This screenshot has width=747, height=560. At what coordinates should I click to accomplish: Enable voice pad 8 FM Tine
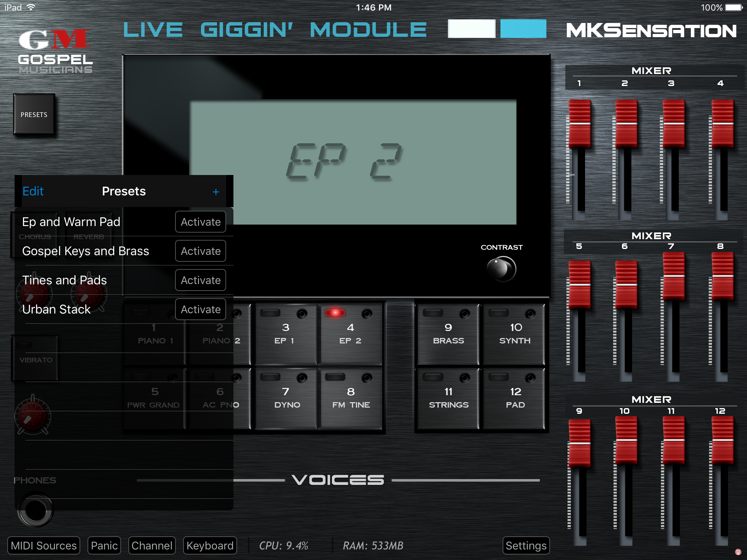coord(351,398)
